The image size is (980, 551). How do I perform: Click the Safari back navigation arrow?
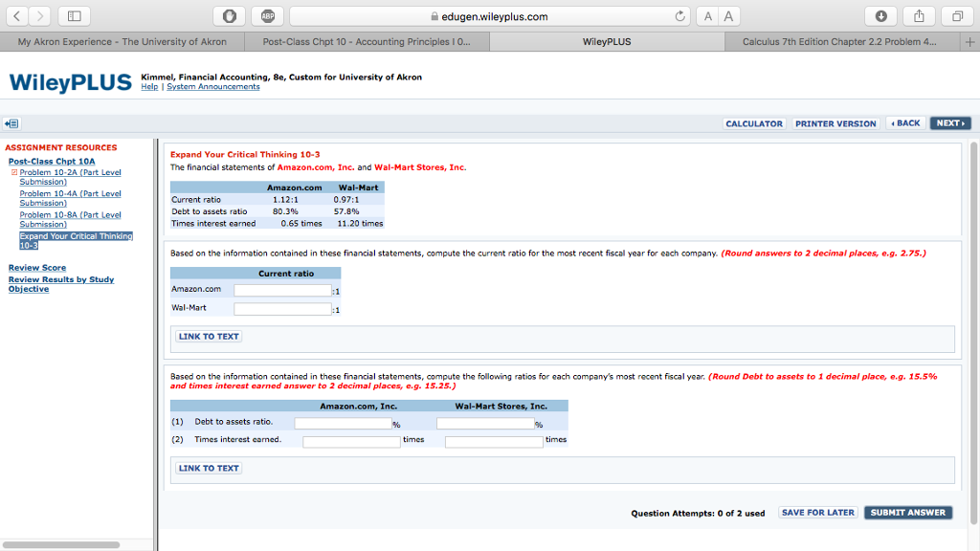pyautogui.click(x=20, y=16)
